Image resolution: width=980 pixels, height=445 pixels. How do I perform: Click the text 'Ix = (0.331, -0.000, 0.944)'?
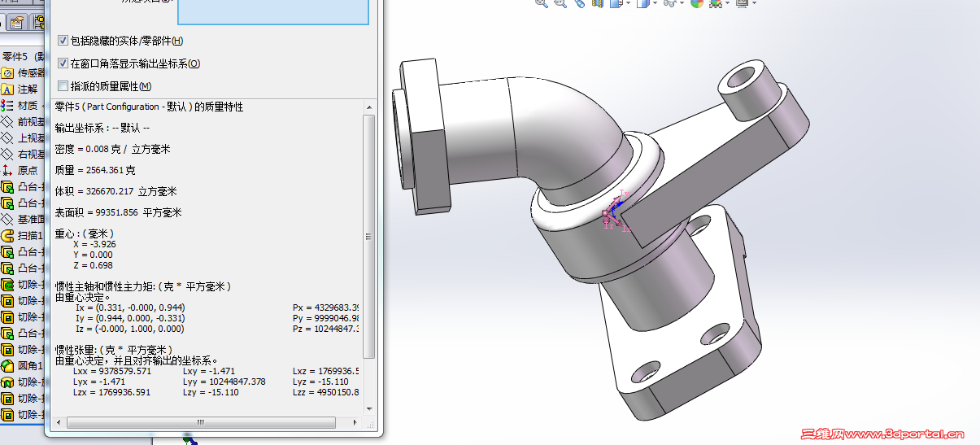coord(128,308)
